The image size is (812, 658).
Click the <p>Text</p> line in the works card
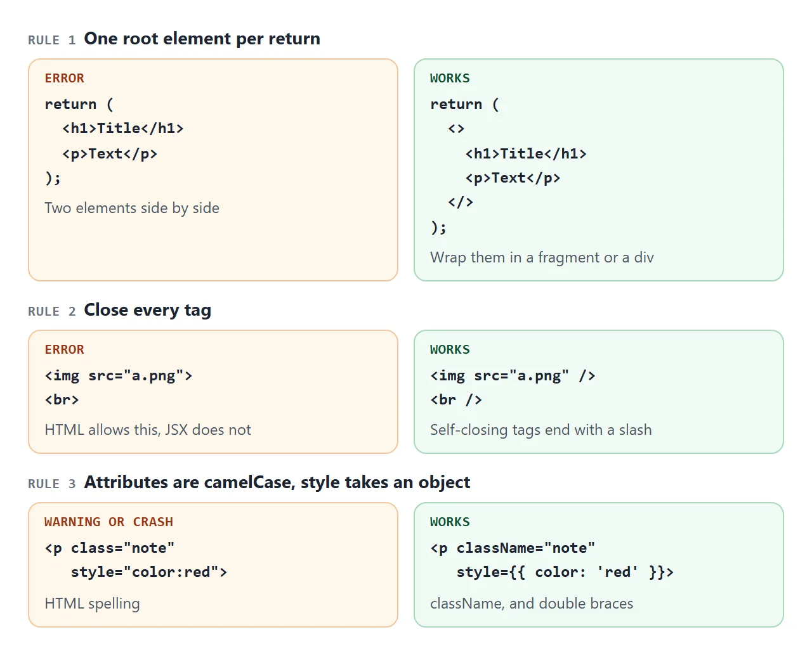click(513, 178)
